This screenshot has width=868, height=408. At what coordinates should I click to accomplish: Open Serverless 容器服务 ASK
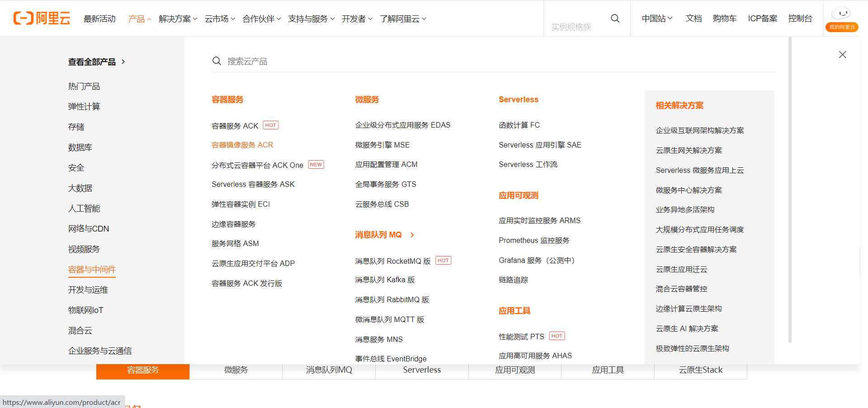253,185
